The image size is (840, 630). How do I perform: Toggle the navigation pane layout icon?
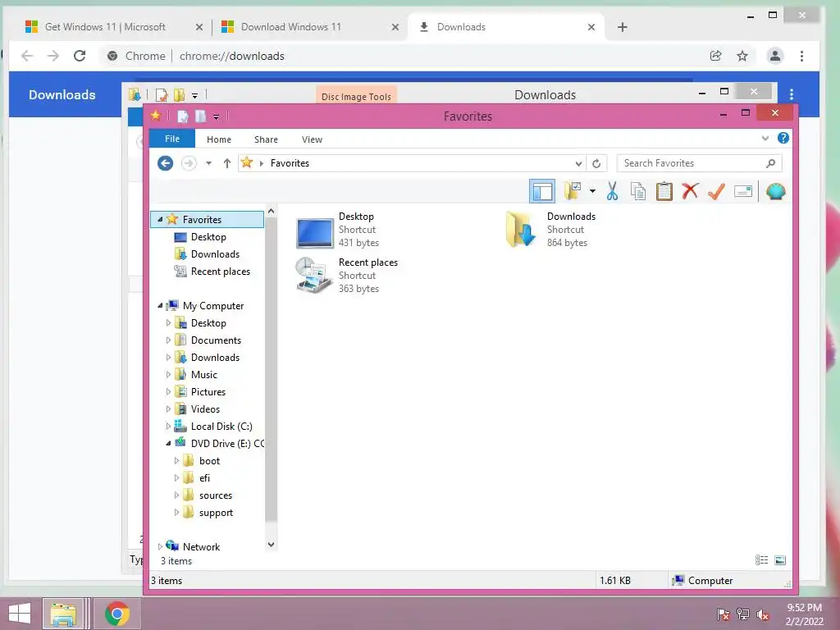[x=542, y=191]
